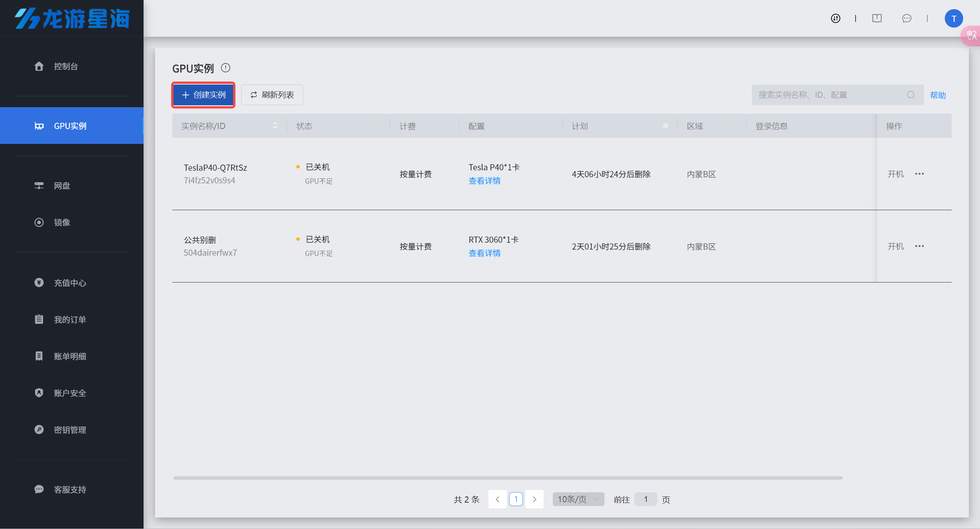Image resolution: width=980 pixels, height=529 pixels.
Task: Open more actions for TeslaP40-Q7RtSz instance
Action: (x=919, y=174)
